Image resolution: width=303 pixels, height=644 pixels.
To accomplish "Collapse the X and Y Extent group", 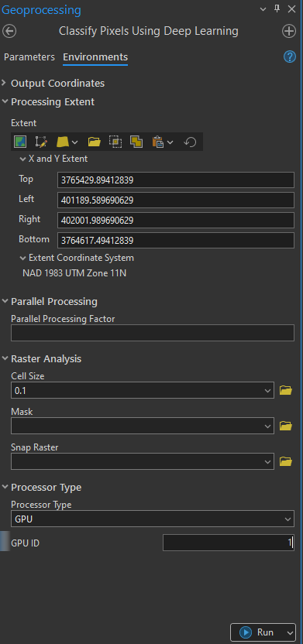I will 22,159.
